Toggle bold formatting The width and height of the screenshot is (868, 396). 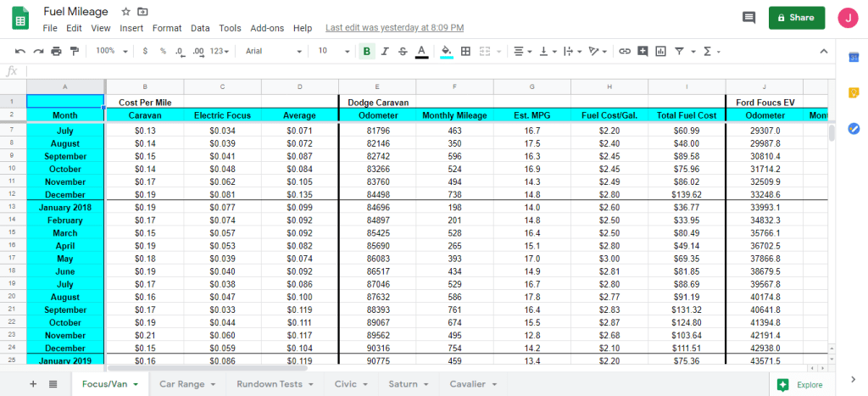366,51
